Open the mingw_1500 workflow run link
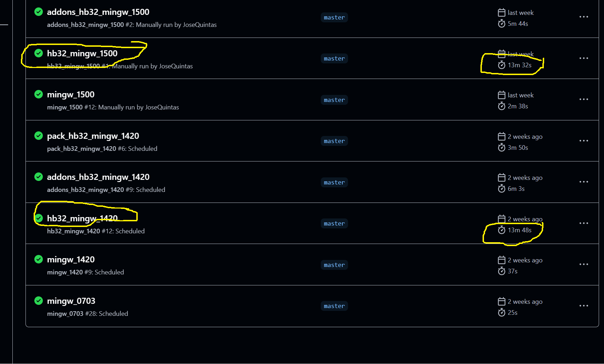This screenshot has width=604, height=364. pos(71,95)
